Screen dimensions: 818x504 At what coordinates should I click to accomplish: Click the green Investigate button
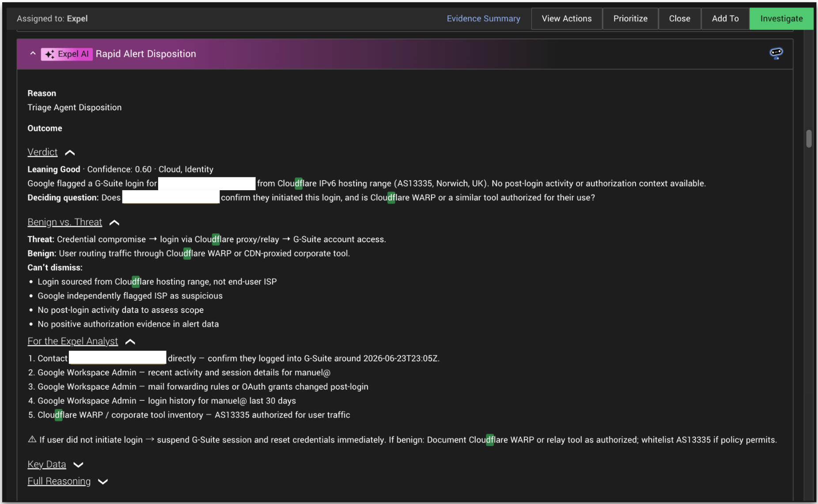pos(781,19)
